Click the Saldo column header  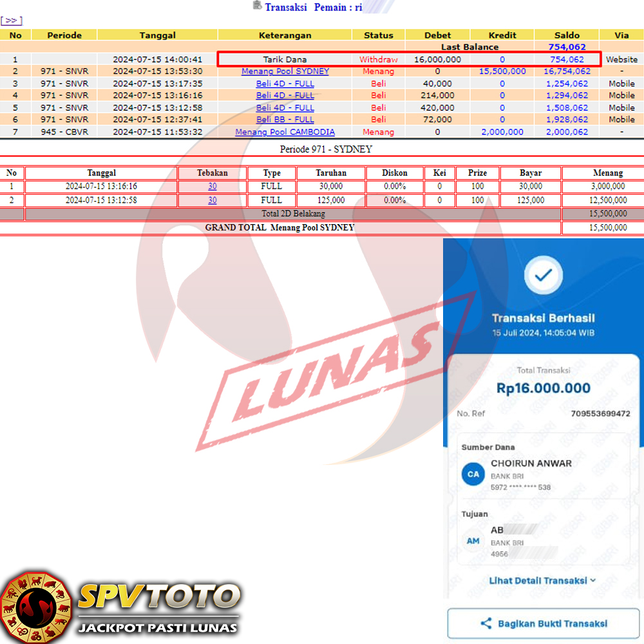[566, 35]
